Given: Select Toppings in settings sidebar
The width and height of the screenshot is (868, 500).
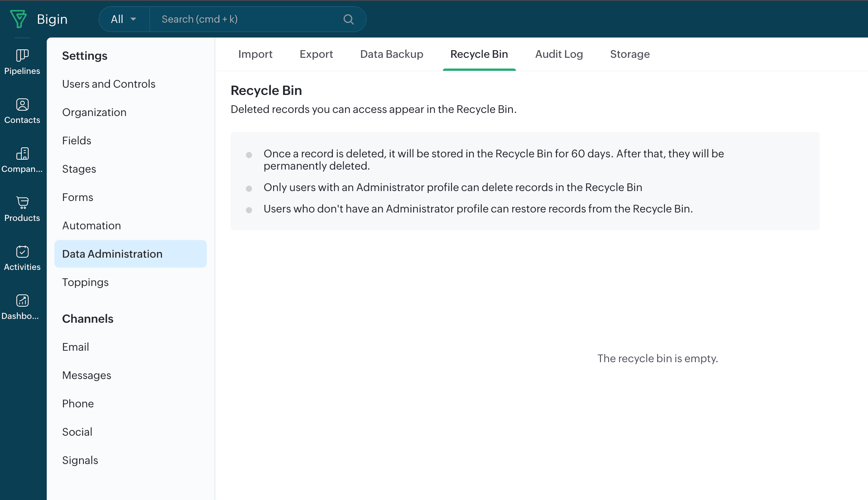Looking at the screenshot, I should [x=85, y=282].
